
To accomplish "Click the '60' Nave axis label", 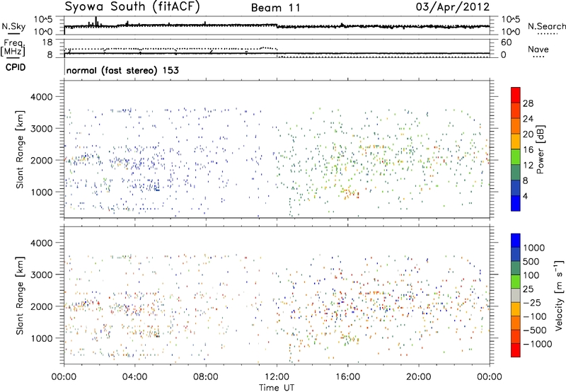I will 507,42.
